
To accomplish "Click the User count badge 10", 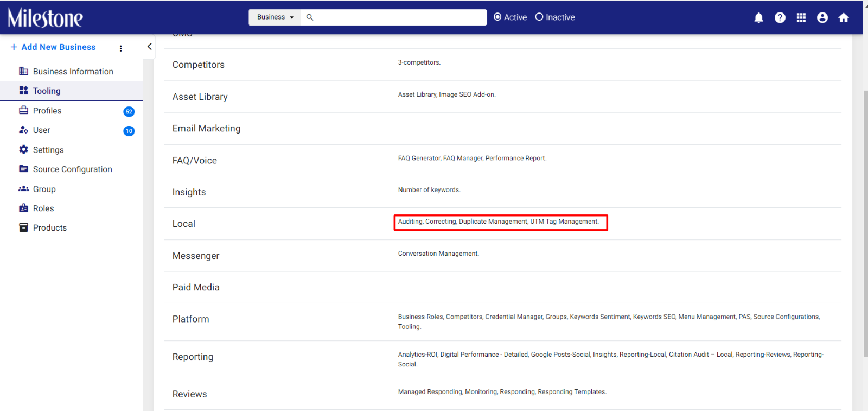I will [129, 131].
